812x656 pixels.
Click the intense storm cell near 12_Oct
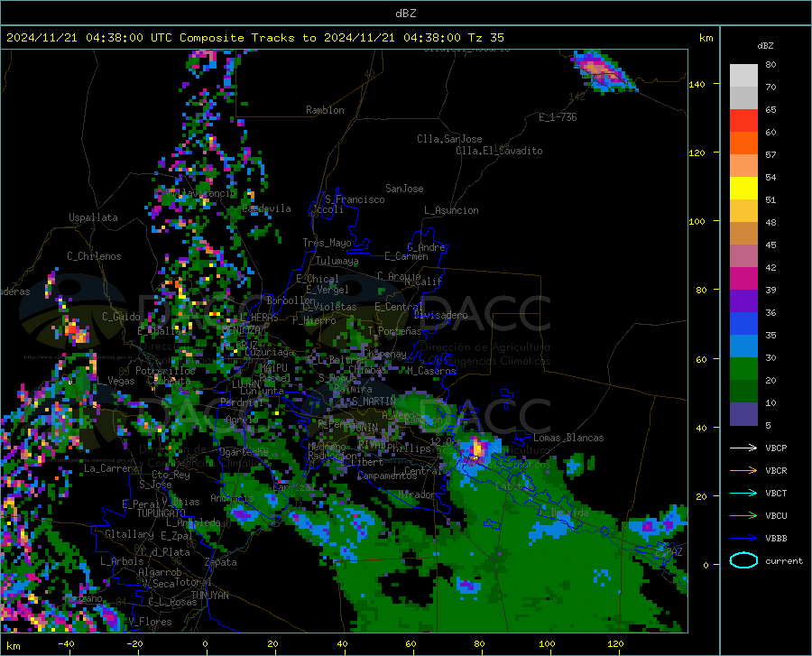coord(477,448)
